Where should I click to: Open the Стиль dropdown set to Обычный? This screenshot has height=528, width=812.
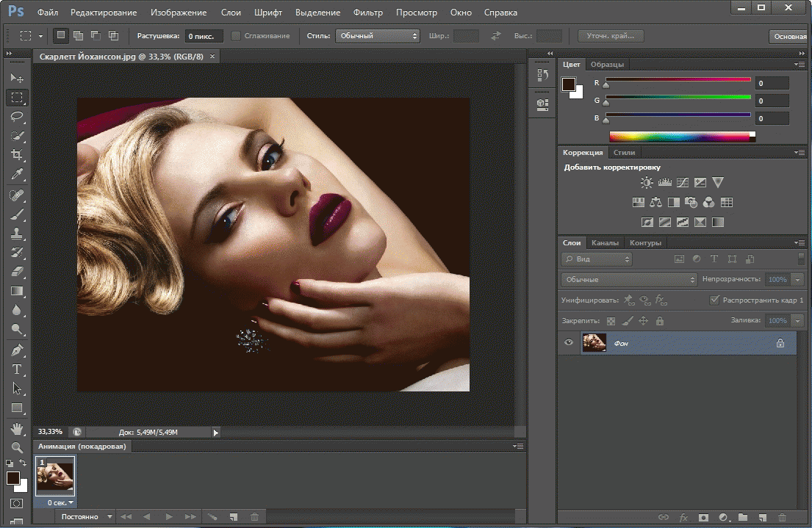pyautogui.click(x=378, y=36)
